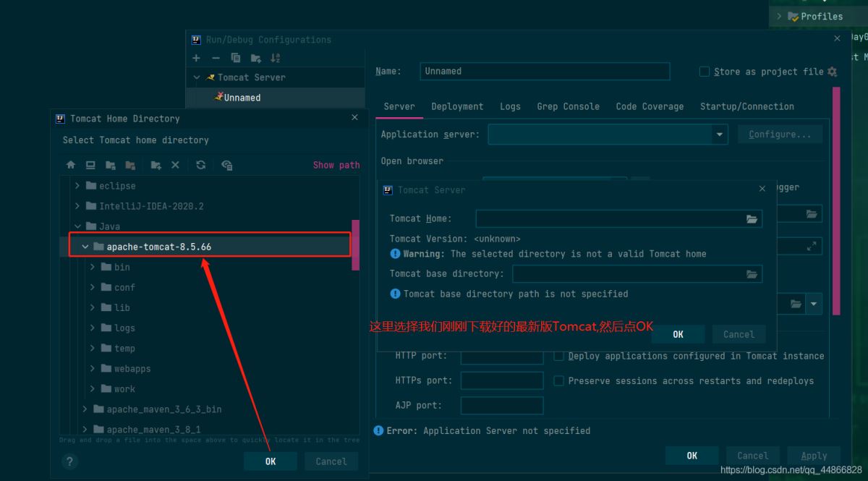Click the folder icon right of the obscured field behind Tomcat Server dialog
The height and width of the screenshot is (481, 868).
coord(812,214)
